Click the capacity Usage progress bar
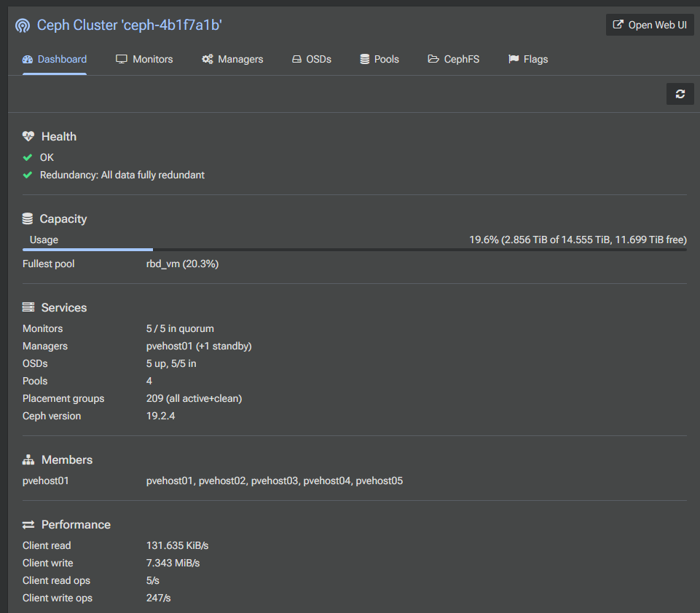The image size is (700, 613). pyautogui.click(x=355, y=250)
